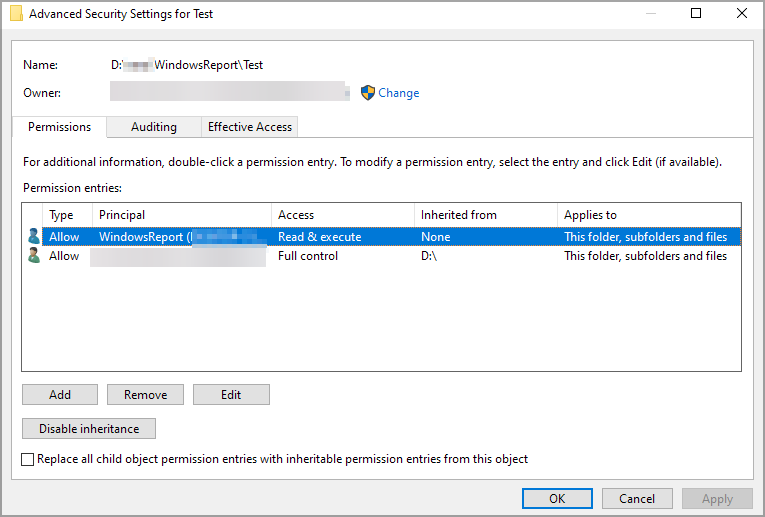Enable Replace all child object permissions checkbox

[x=28, y=459]
